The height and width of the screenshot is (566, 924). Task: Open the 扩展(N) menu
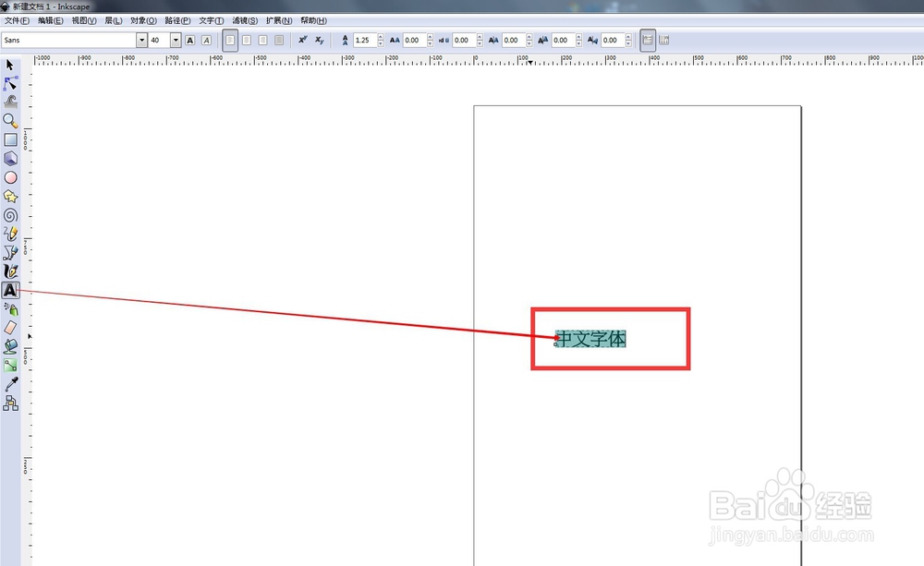tap(279, 20)
